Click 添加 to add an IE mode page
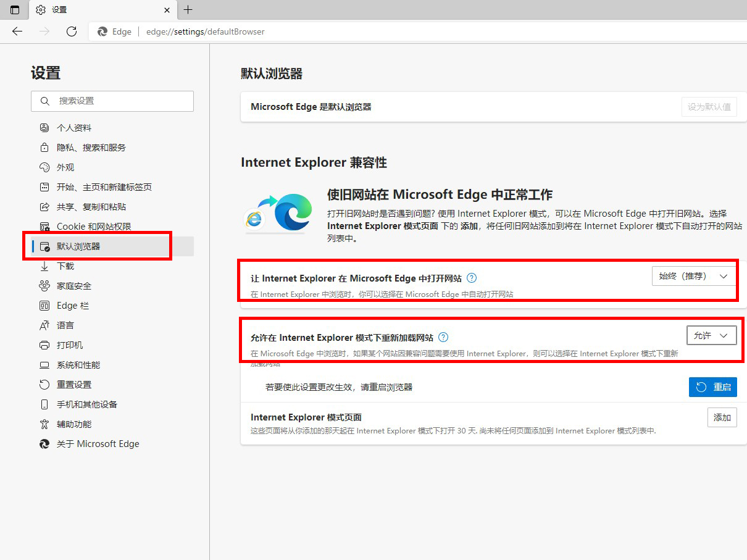This screenshot has height=560, width=747. [722, 418]
